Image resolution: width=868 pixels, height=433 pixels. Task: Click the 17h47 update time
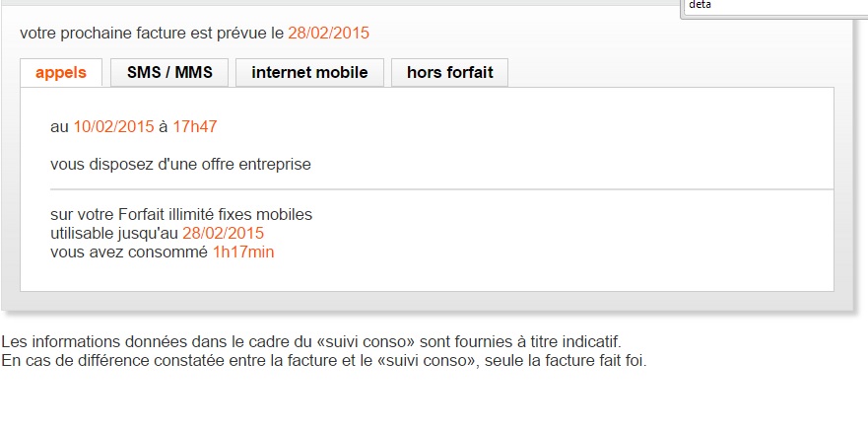click(194, 126)
